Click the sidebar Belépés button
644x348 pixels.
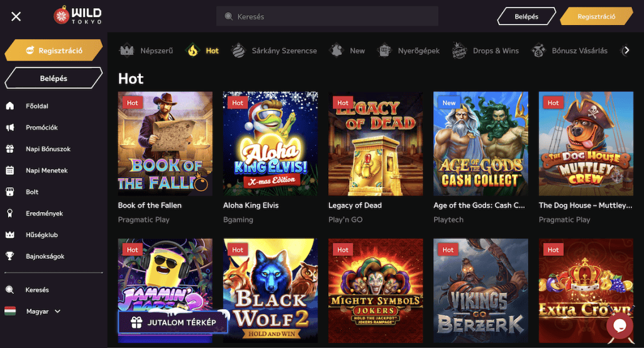pyautogui.click(x=53, y=79)
